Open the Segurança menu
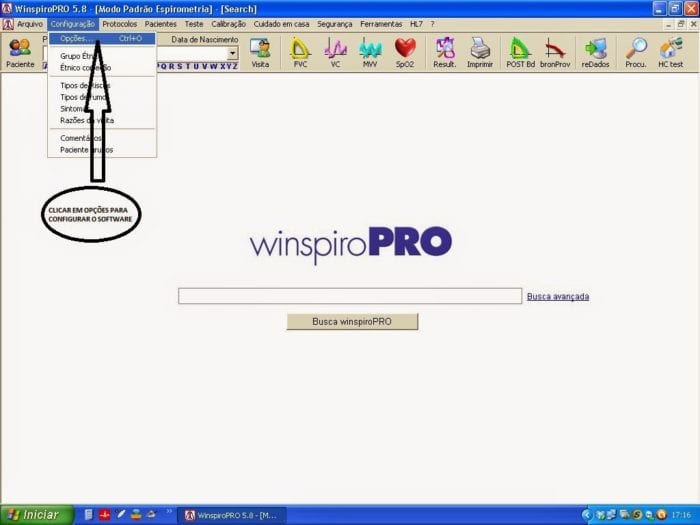700x525 pixels. click(x=334, y=24)
